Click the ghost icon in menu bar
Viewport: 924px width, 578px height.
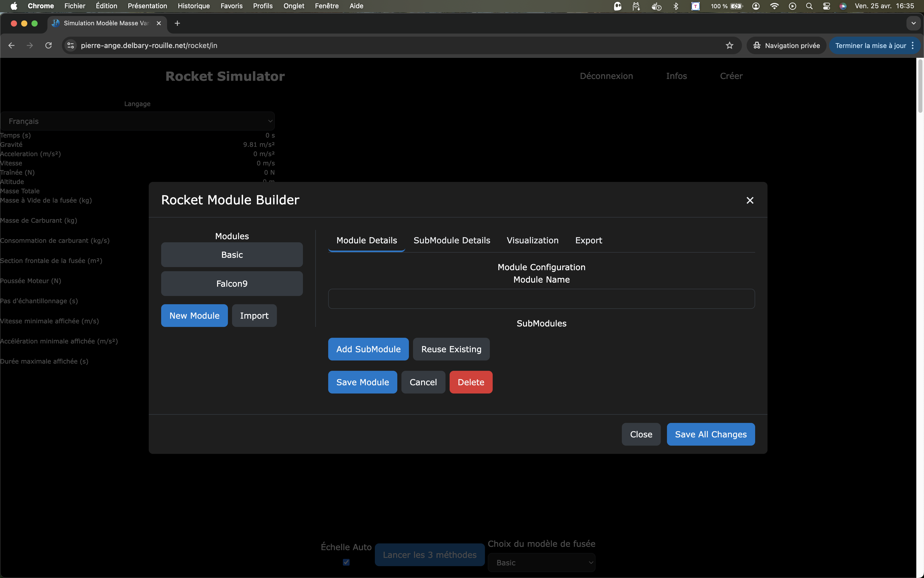[x=617, y=6]
